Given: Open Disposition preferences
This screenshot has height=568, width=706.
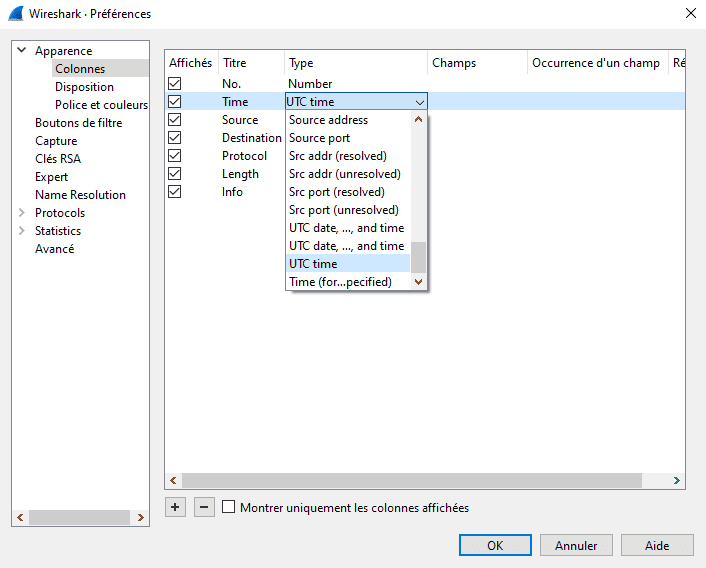Looking at the screenshot, I should coord(84,86).
